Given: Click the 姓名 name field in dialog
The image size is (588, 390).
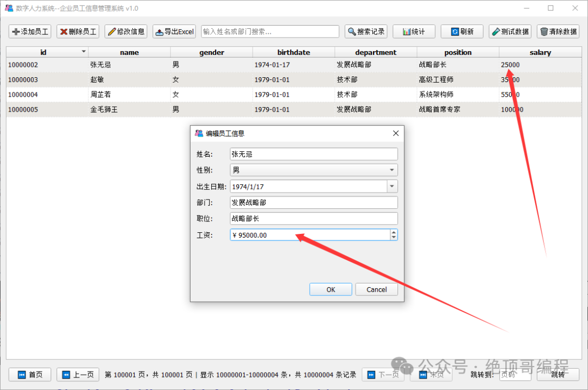Looking at the screenshot, I should [x=314, y=154].
